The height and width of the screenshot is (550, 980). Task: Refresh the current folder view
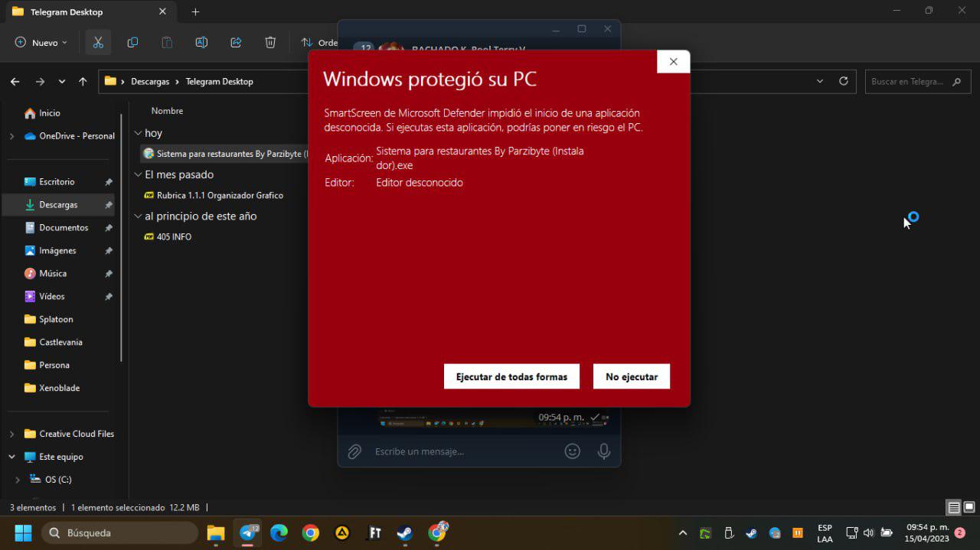pos(844,81)
